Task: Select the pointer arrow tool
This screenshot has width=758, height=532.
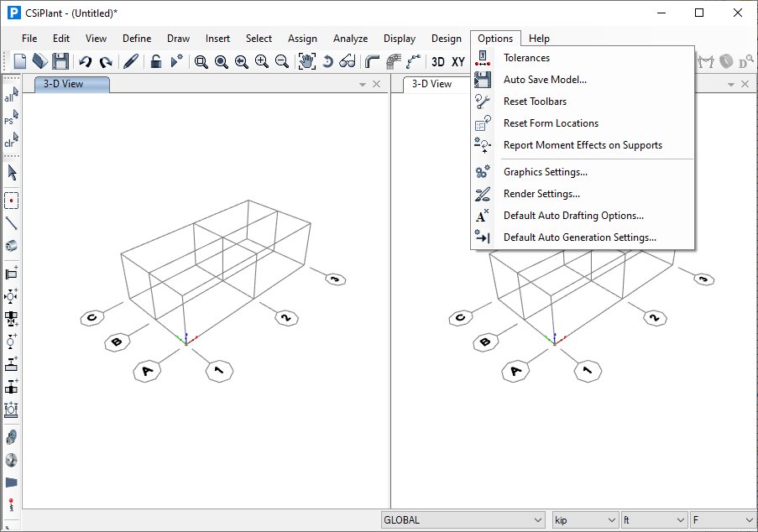Action: click(x=12, y=173)
